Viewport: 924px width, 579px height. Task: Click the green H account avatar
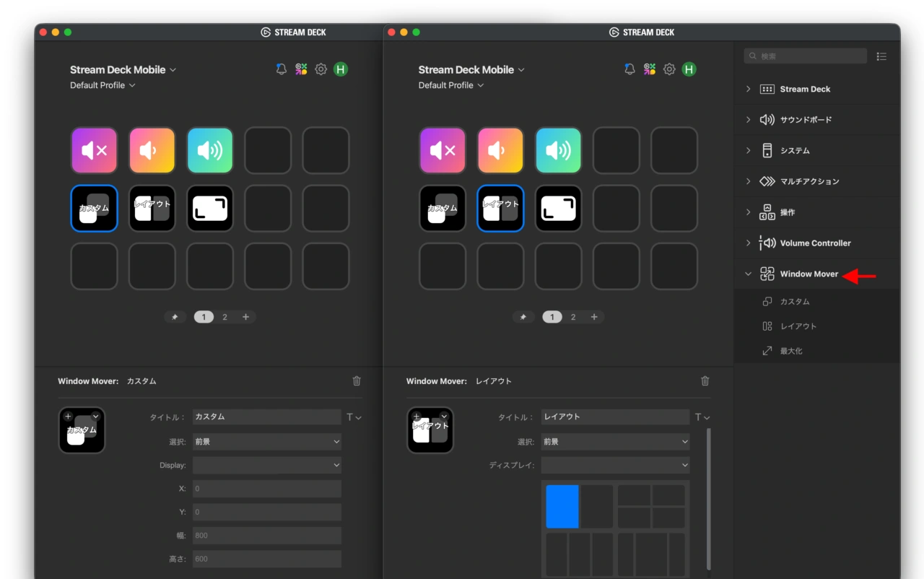tap(340, 69)
